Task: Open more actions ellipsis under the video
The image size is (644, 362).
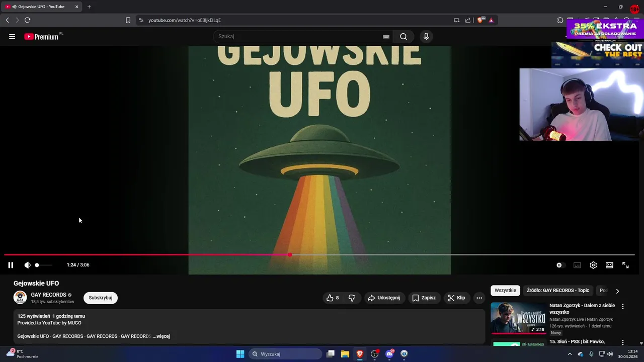Action: click(479, 298)
